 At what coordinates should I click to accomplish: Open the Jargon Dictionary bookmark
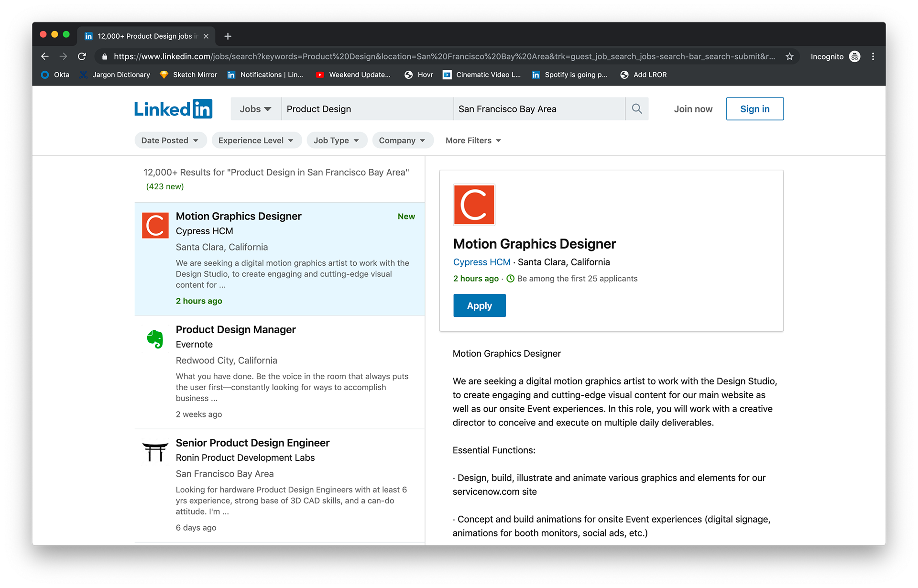115,75
